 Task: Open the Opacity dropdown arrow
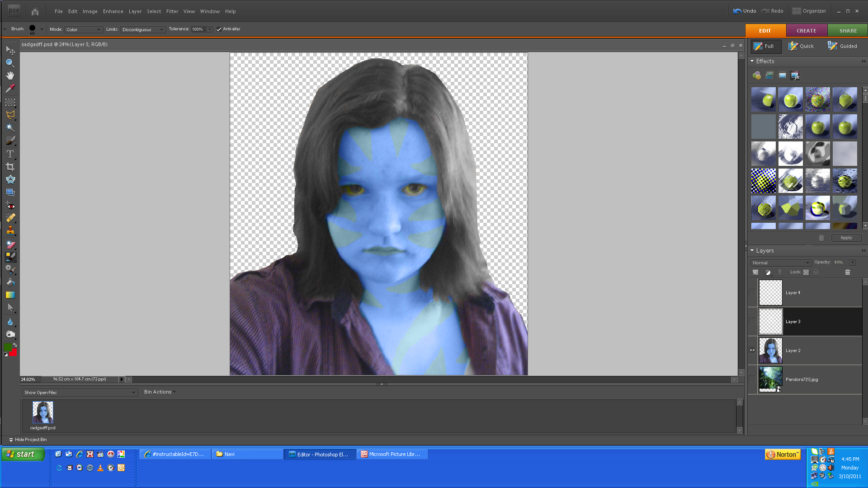pyautogui.click(x=853, y=263)
